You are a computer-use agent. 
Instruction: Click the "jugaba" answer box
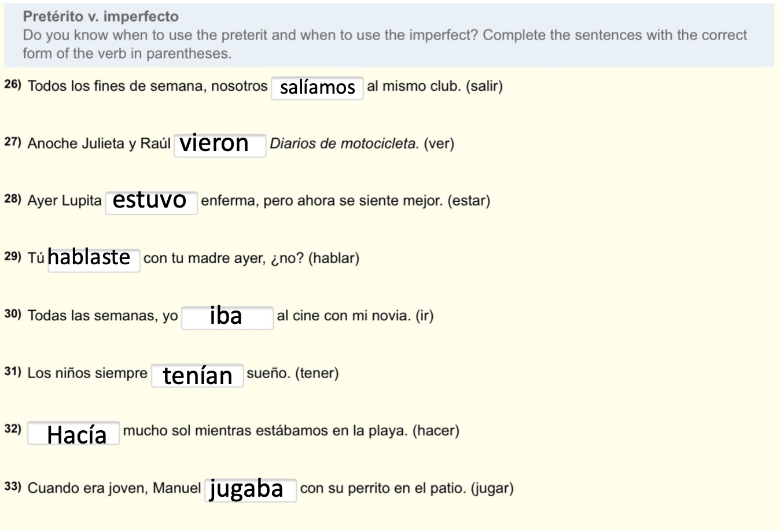(250, 490)
